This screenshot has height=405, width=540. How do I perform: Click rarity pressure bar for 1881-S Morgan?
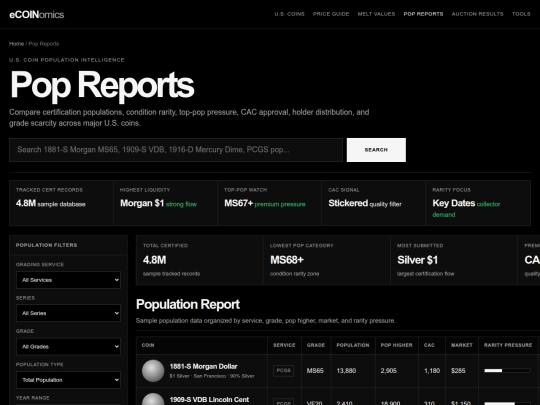click(x=507, y=371)
